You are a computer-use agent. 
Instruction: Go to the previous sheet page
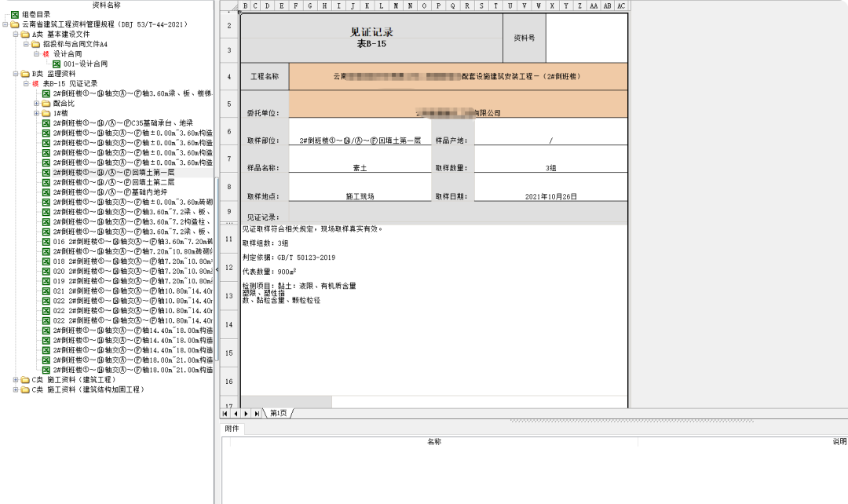(236, 414)
